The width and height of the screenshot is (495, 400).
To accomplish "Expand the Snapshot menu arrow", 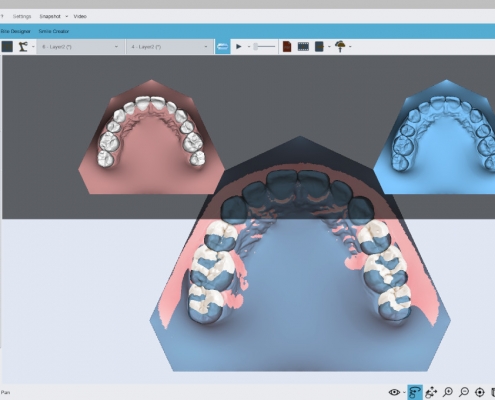I will (66, 16).
